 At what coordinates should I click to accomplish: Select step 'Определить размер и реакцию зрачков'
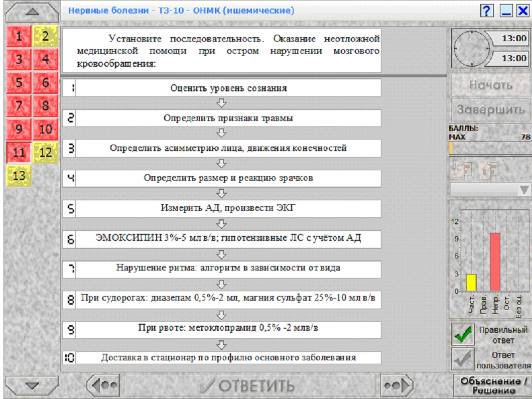click(228, 178)
